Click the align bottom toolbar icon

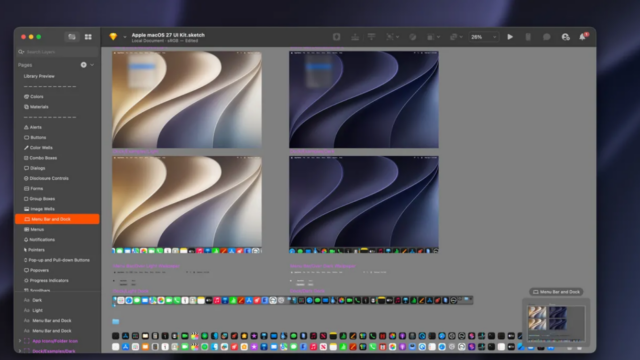click(x=355, y=37)
